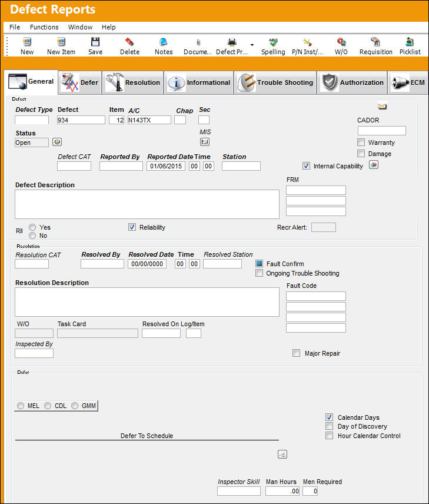Click the MIS small icon button
The width and height of the screenshot is (429, 504).
click(205, 142)
